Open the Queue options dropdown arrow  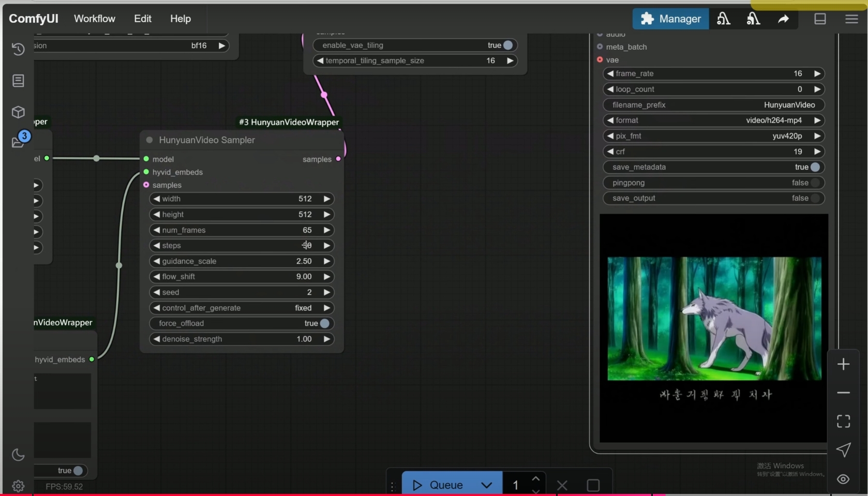pos(486,485)
